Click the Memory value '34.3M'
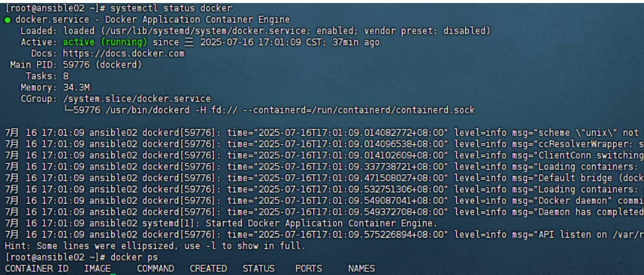This screenshot has height=275, width=644. [76, 87]
